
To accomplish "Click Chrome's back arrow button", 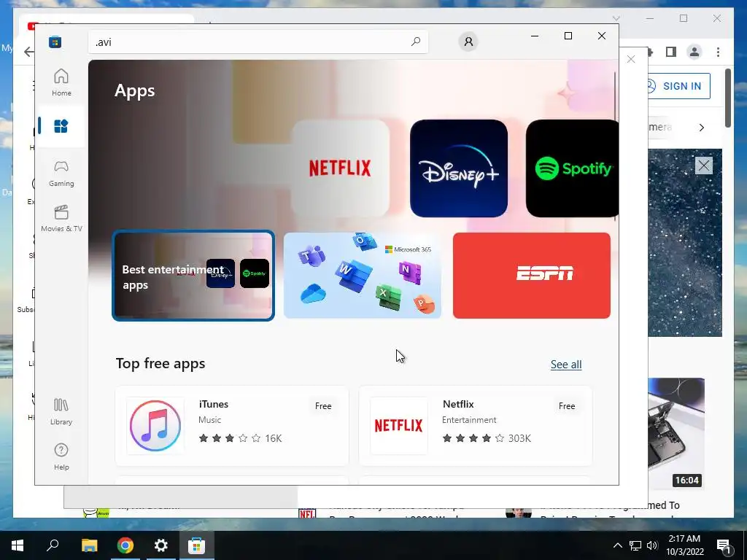I will point(28,52).
